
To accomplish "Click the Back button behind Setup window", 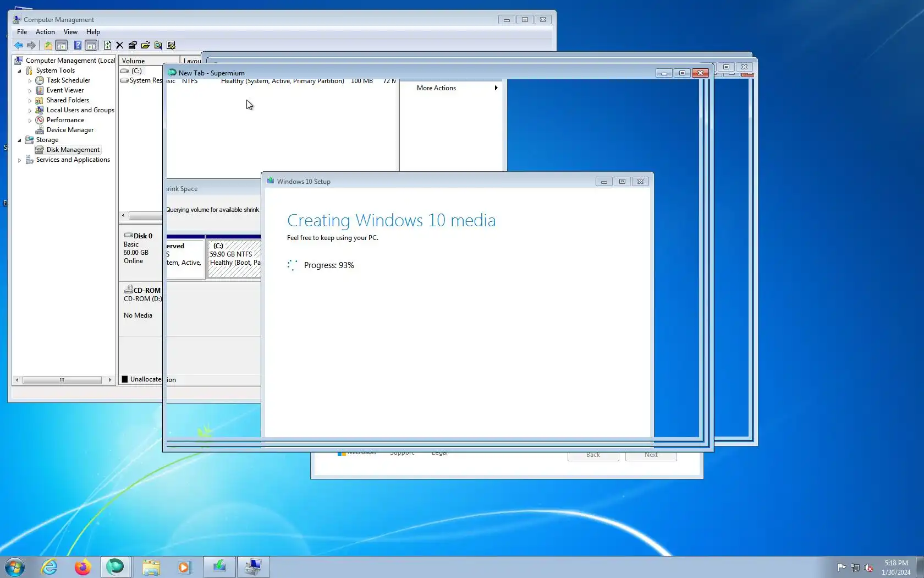I will pos(593,456).
